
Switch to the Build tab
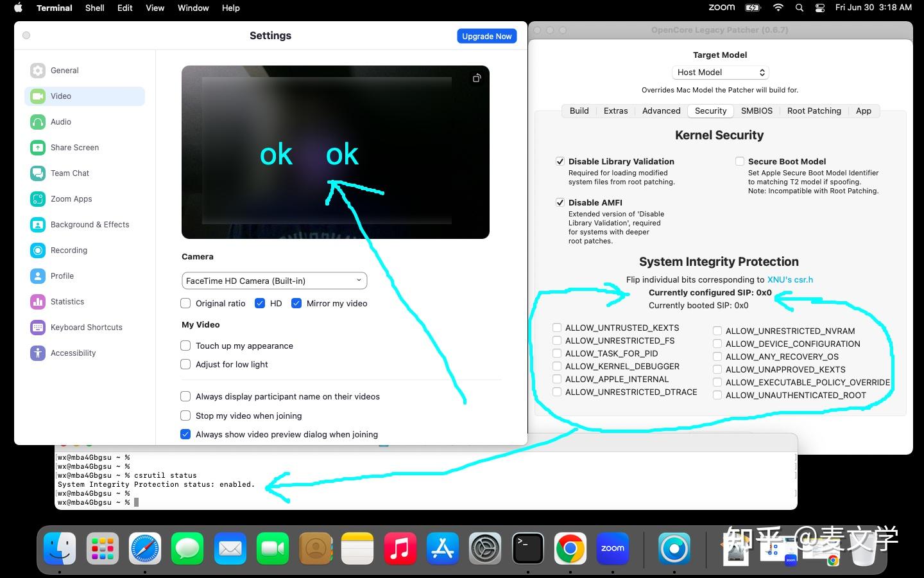(x=579, y=110)
